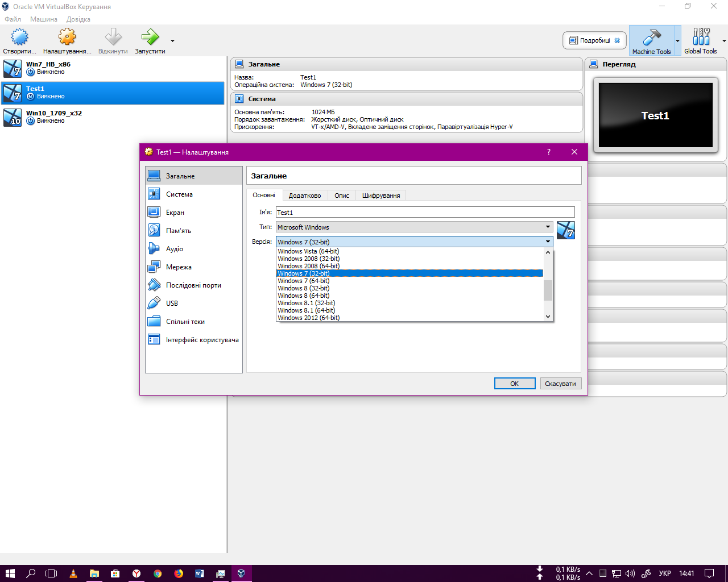Click the version list scrollbar down arrow
The image size is (728, 582).
pyautogui.click(x=548, y=317)
